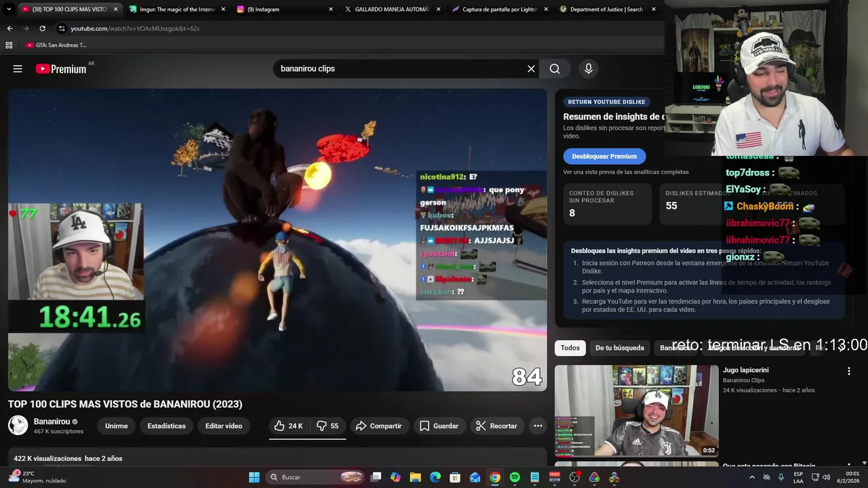Show hidden system tray icons
This screenshot has width=868, height=488.
(752, 477)
